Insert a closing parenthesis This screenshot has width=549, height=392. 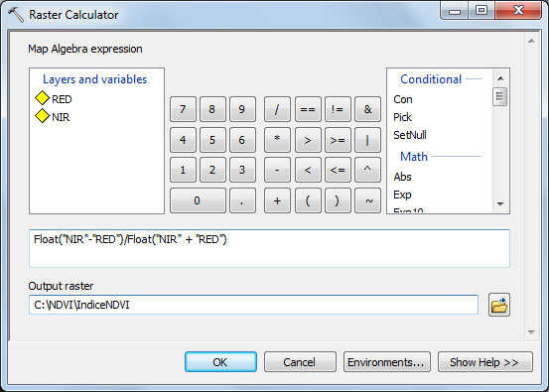pyautogui.click(x=338, y=200)
